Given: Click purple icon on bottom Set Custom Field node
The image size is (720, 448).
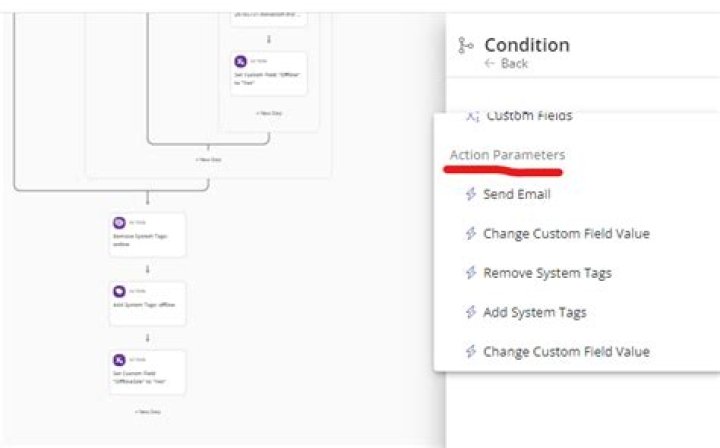Looking at the screenshot, I should click(119, 360).
